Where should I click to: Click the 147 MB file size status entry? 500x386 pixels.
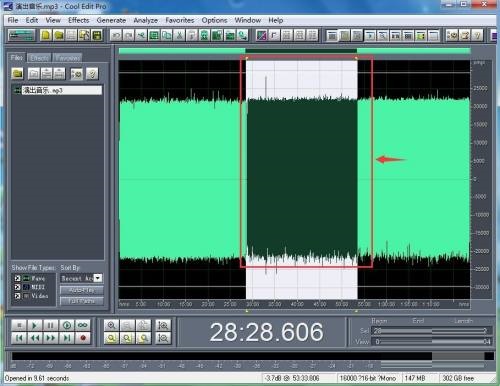[x=415, y=378]
